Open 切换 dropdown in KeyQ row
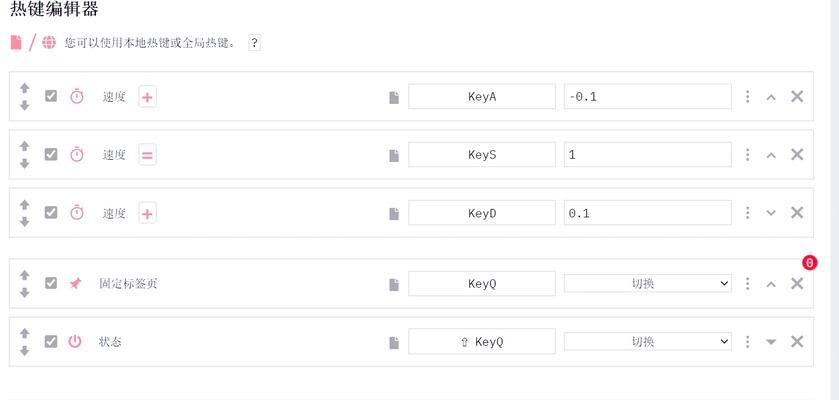 [x=647, y=283]
